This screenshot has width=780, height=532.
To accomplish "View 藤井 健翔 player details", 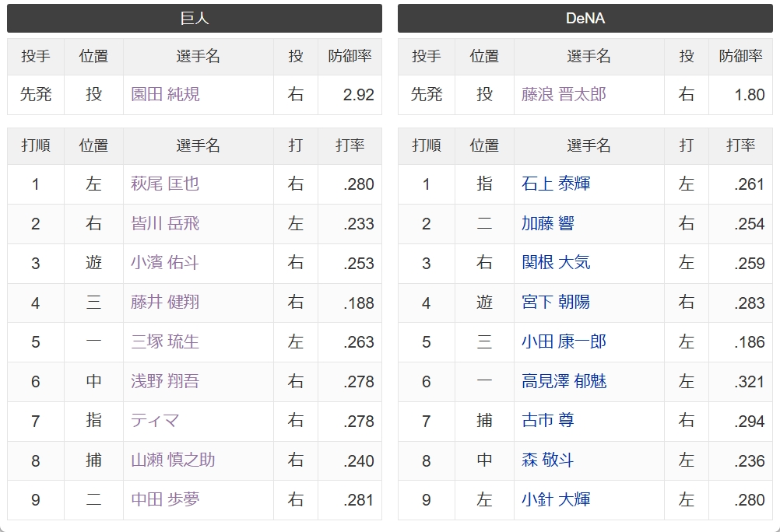I will click(165, 303).
